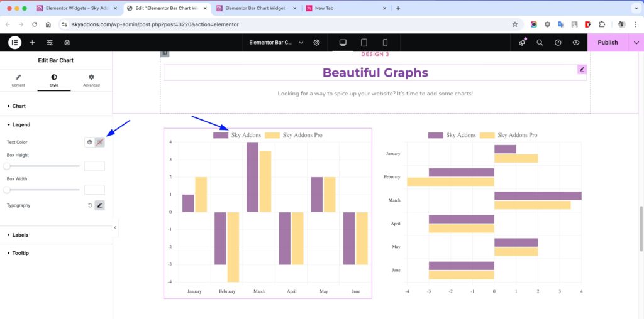Switch to mobile responsive view

coord(385,42)
